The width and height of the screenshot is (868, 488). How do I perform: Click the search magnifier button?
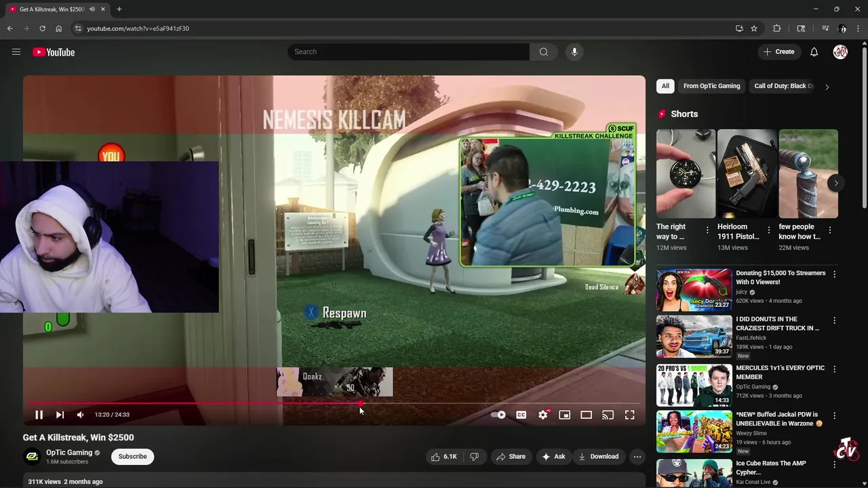[x=543, y=52]
